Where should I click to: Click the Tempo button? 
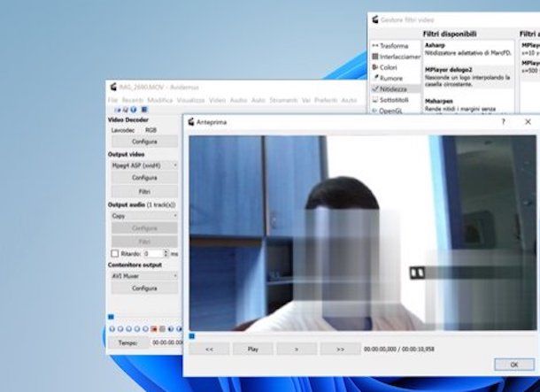[128, 342]
